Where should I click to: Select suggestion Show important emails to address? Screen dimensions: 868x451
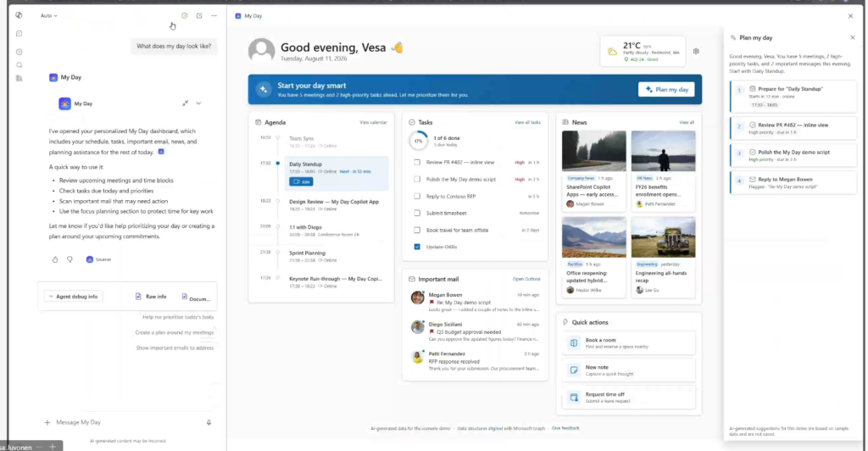click(175, 348)
